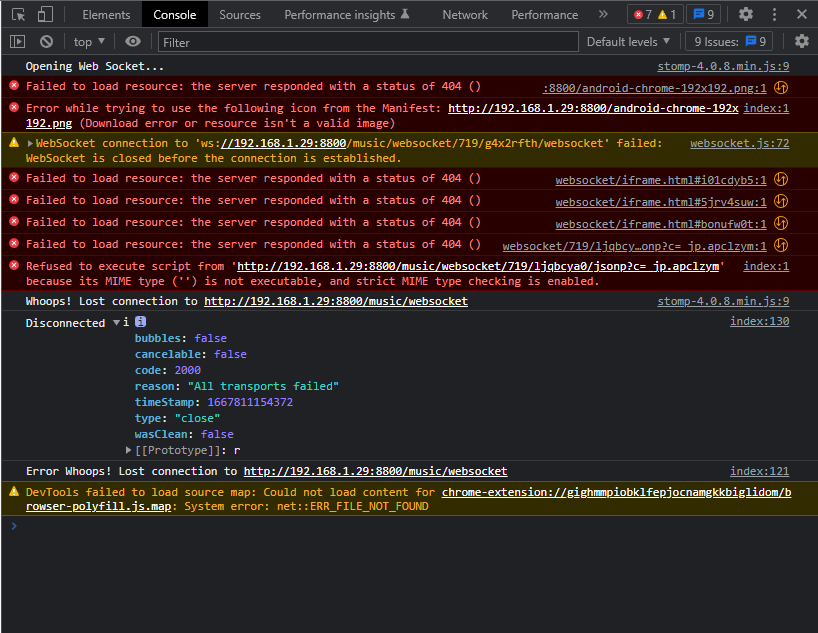Click the blue info icon beside the close event
This screenshot has height=633, width=818.
coord(138,321)
